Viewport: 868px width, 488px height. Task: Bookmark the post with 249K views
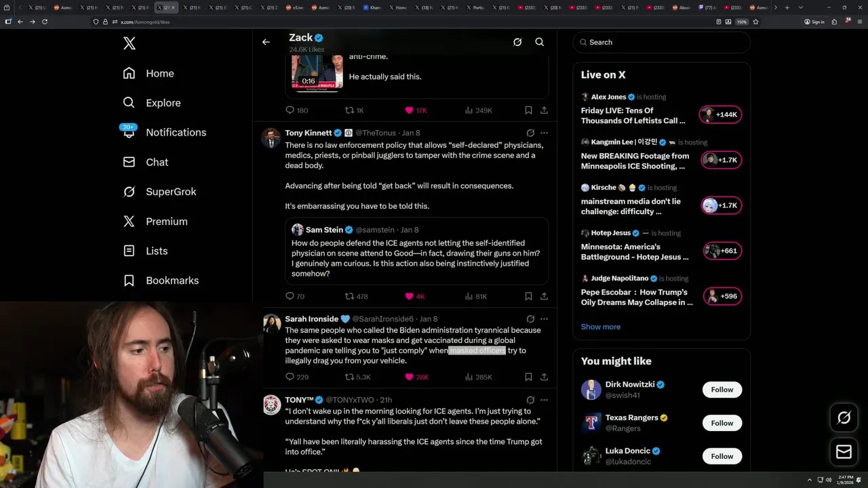coord(528,110)
